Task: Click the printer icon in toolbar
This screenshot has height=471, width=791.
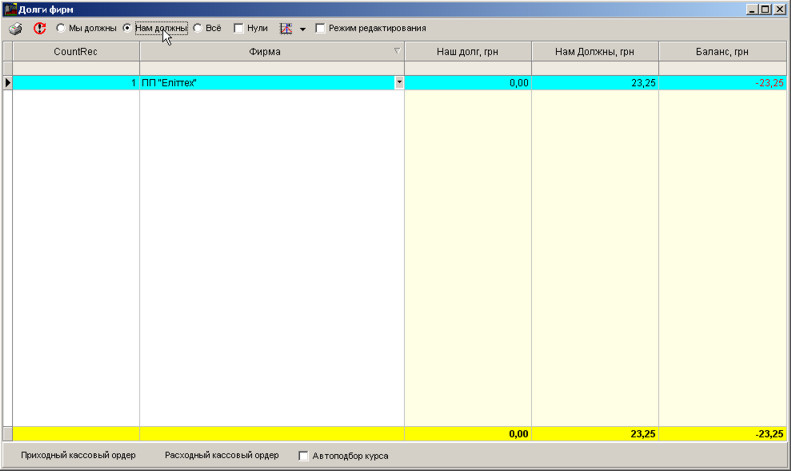Action: (x=16, y=29)
